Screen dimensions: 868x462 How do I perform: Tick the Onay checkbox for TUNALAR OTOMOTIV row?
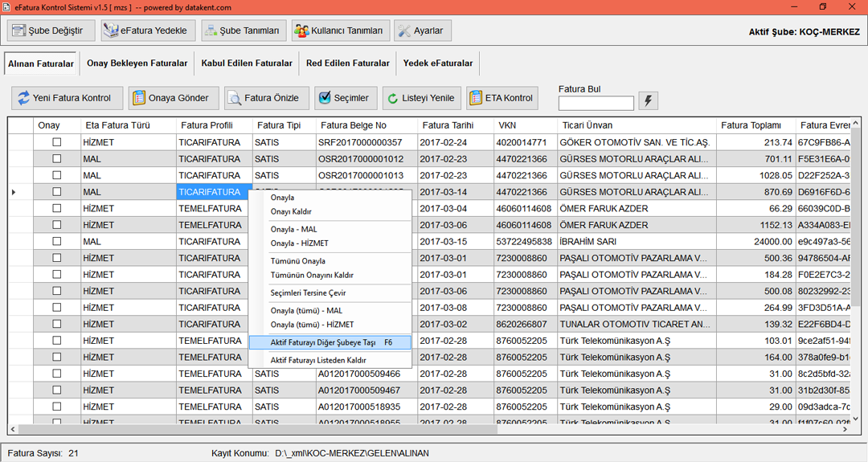click(57, 324)
